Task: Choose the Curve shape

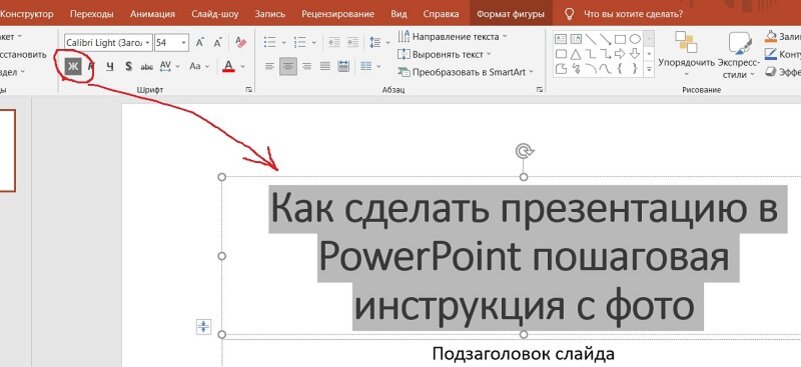Action: click(605, 68)
